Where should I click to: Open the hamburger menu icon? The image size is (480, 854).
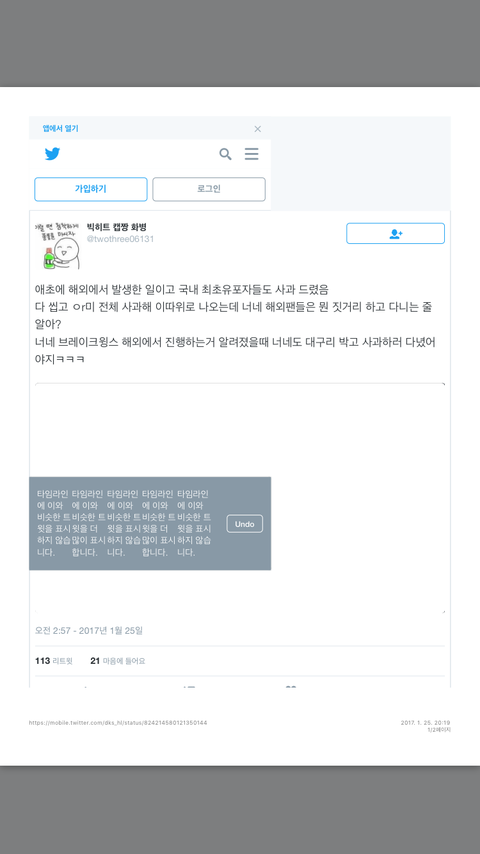pyautogui.click(x=251, y=154)
